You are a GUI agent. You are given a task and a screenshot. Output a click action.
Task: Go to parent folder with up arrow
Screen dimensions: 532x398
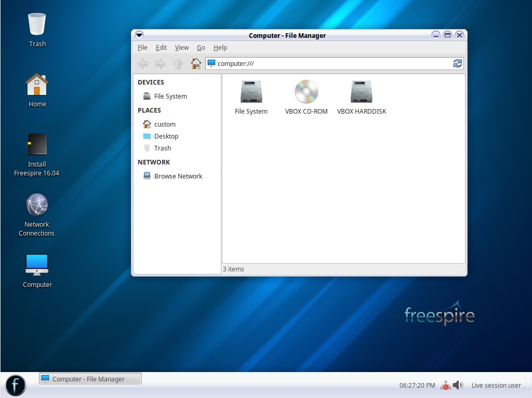(178, 64)
